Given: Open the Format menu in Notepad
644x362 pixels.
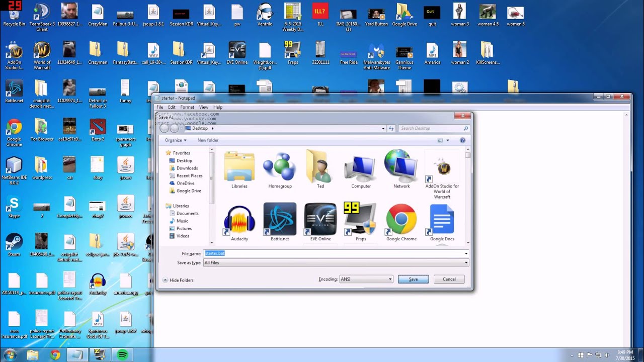Looking at the screenshot, I should click(187, 107).
